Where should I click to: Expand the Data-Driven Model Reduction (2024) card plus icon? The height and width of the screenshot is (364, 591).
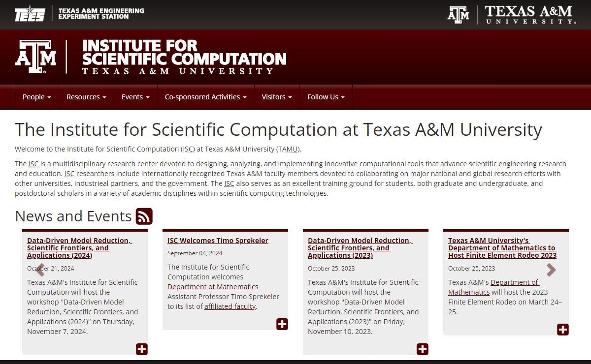142,349
